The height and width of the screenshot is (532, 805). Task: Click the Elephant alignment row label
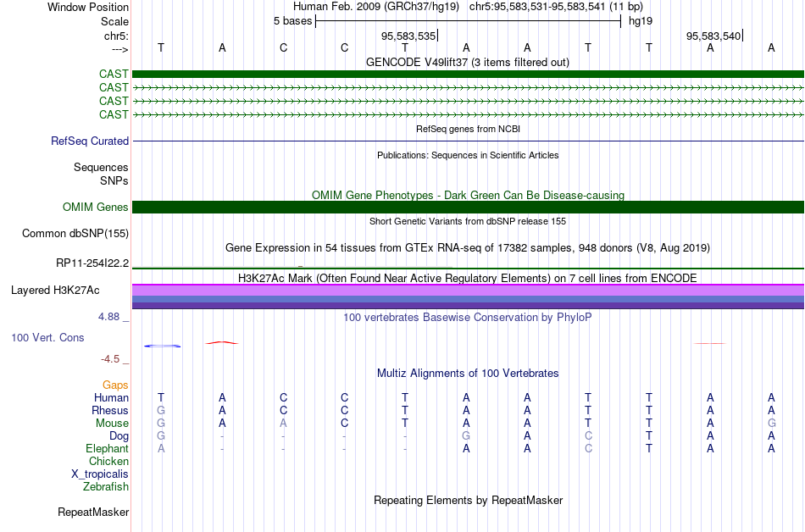[107, 448]
